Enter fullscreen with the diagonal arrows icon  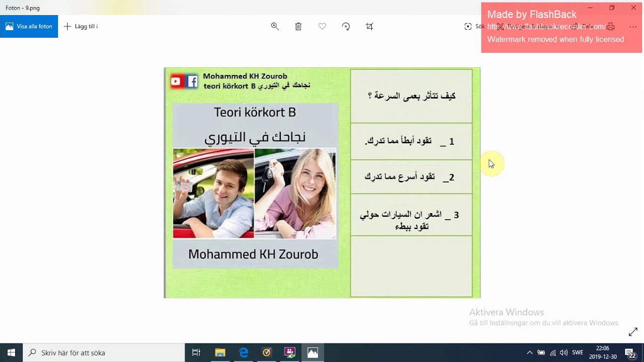pos(633,332)
